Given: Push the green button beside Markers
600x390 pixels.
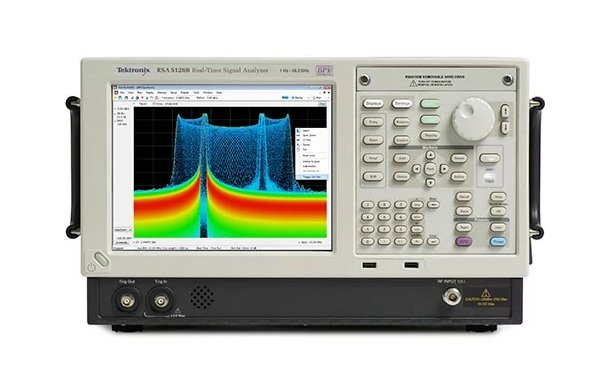Looking at the screenshot, I should (430, 120).
